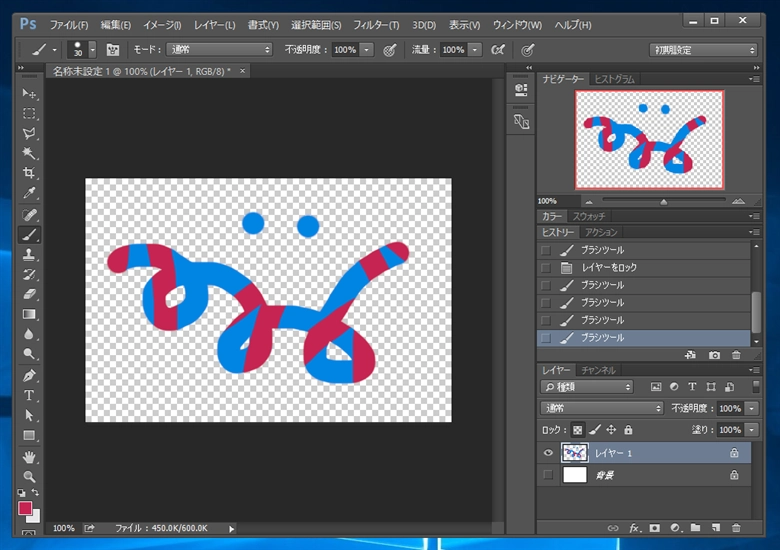Delete current history state trash icon
The height and width of the screenshot is (550, 780).
[x=736, y=355]
